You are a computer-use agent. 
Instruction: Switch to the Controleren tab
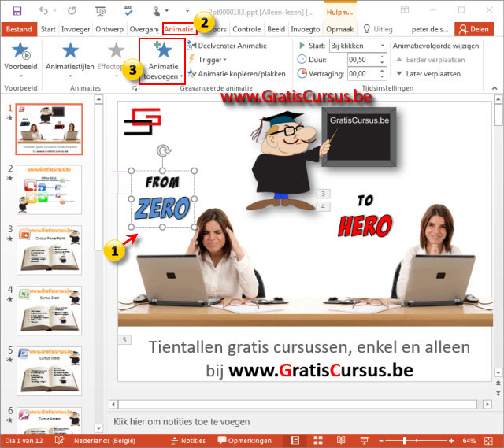[246, 29]
